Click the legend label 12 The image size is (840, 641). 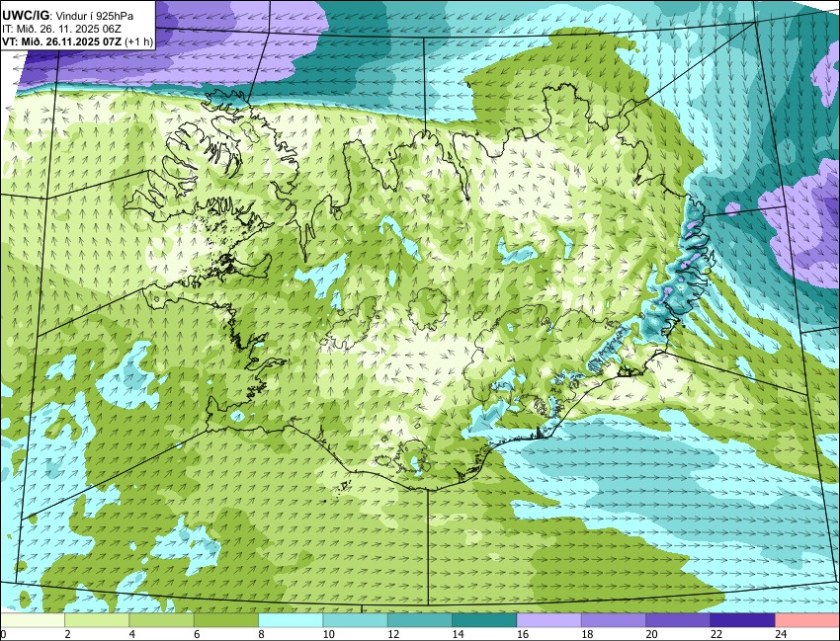pos(393,634)
